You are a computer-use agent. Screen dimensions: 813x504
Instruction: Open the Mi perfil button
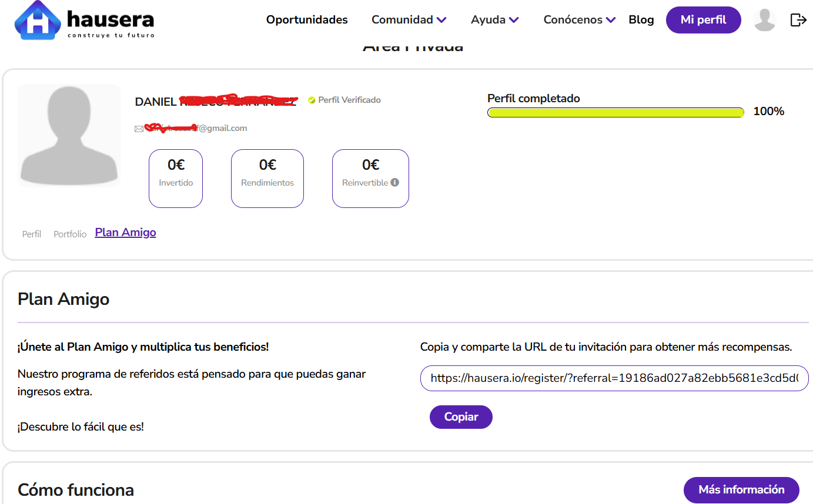coord(704,20)
